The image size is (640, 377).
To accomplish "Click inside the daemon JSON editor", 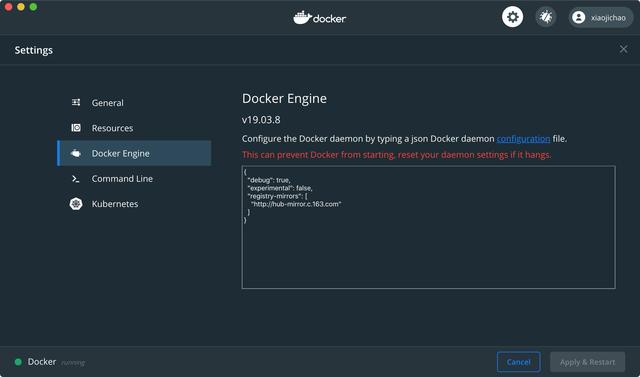I will [429, 227].
